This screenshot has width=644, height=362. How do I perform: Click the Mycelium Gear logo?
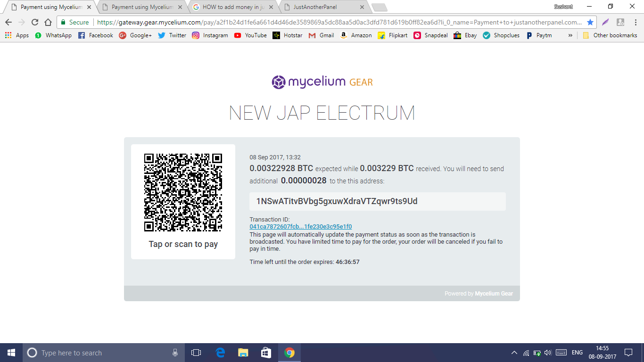pos(322,82)
